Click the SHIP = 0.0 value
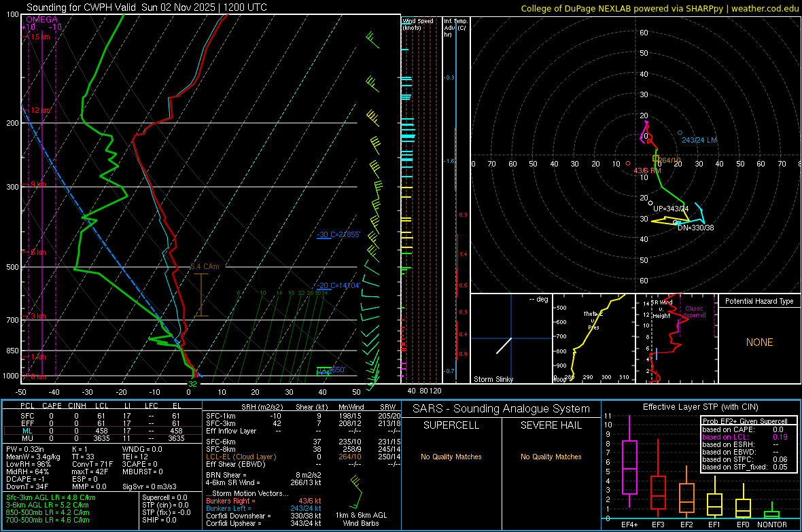This screenshot has height=532, width=802. [159, 520]
